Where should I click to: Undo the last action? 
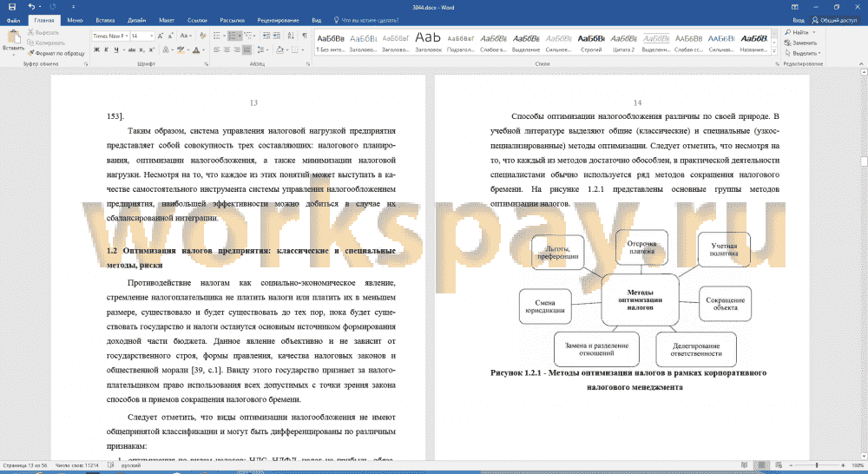[x=31, y=7]
